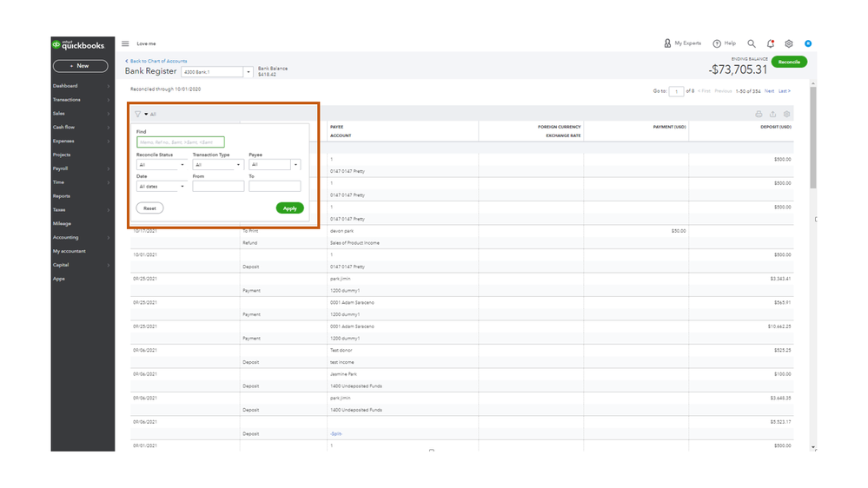Reset the filter with the Reset button

pos(149,208)
